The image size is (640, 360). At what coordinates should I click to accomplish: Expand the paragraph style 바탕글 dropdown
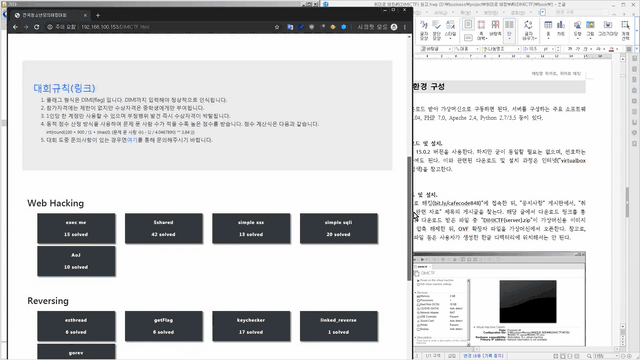[x=436, y=49]
